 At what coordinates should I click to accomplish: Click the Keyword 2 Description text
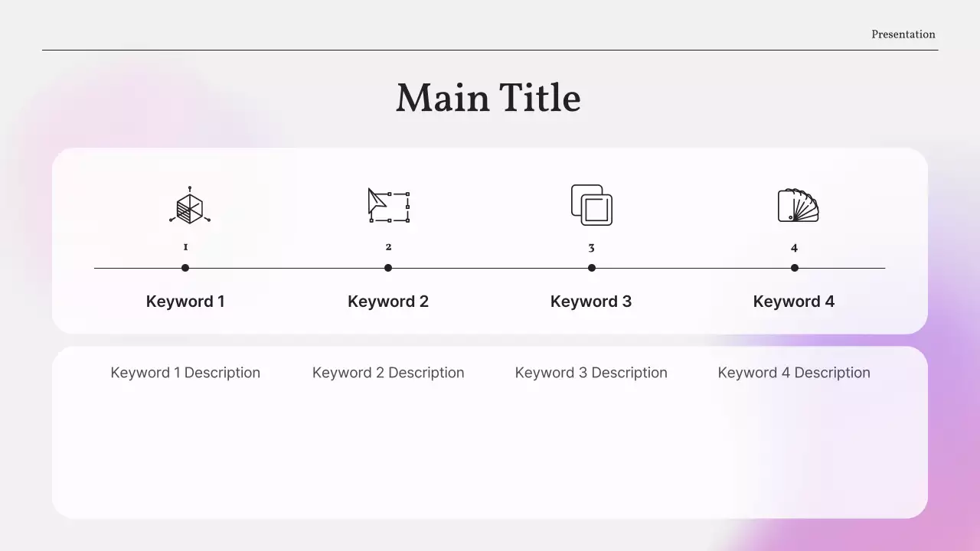(x=388, y=373)
